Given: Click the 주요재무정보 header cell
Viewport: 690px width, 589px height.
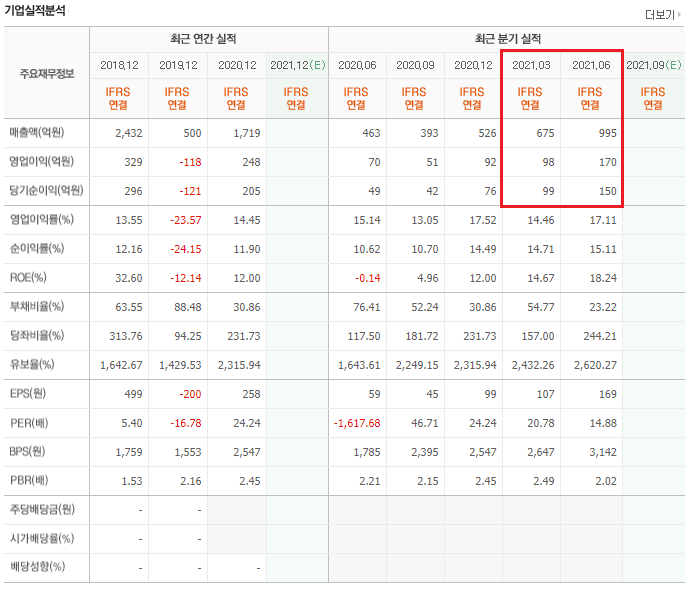Looking at the screenshot, I should 47,74.
